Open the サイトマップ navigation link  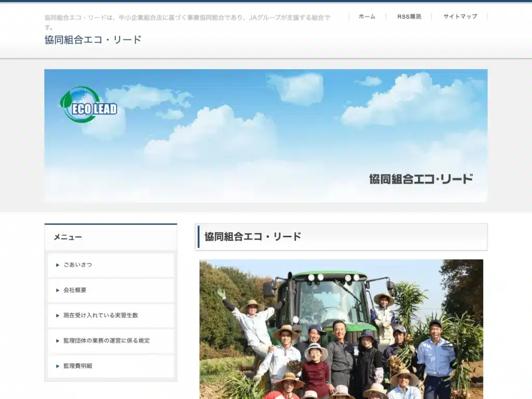pyautogui.click(x=460, y=17)
